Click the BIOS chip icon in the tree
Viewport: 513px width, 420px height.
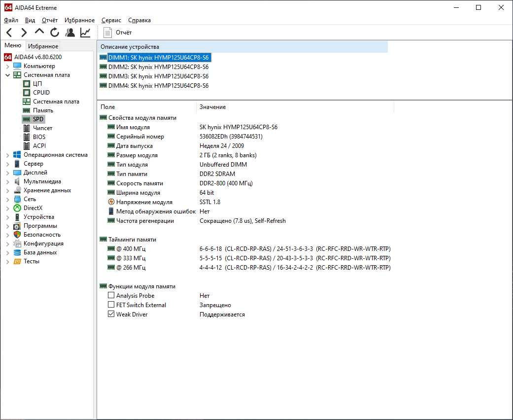(x=27, y=137)
